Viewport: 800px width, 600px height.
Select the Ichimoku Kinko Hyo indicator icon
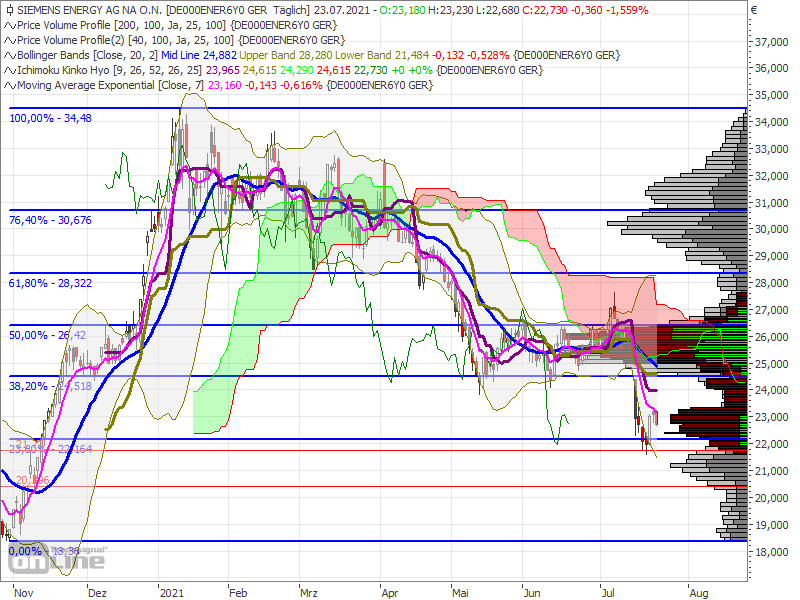[x=10, y=71]
